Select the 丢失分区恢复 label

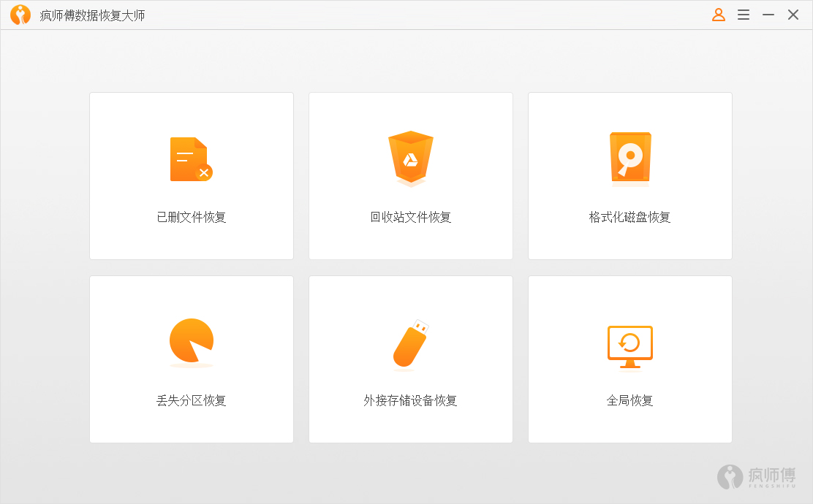tap(192, 400)
